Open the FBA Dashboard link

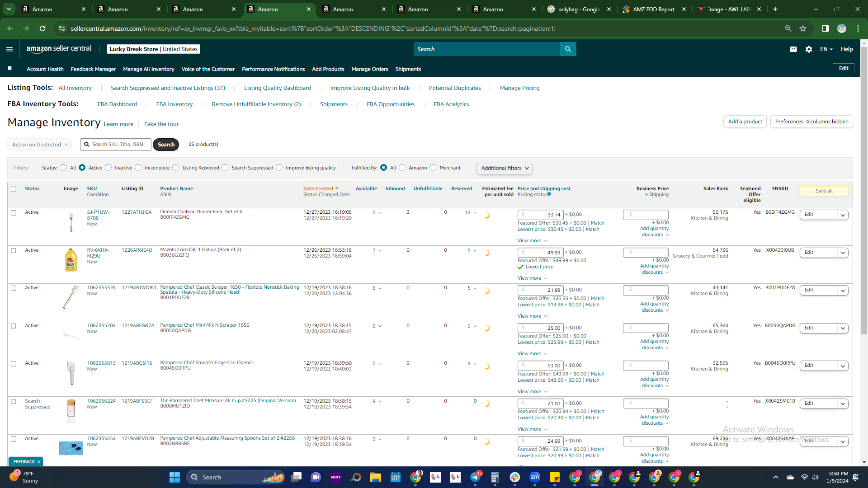coord(117,104)
